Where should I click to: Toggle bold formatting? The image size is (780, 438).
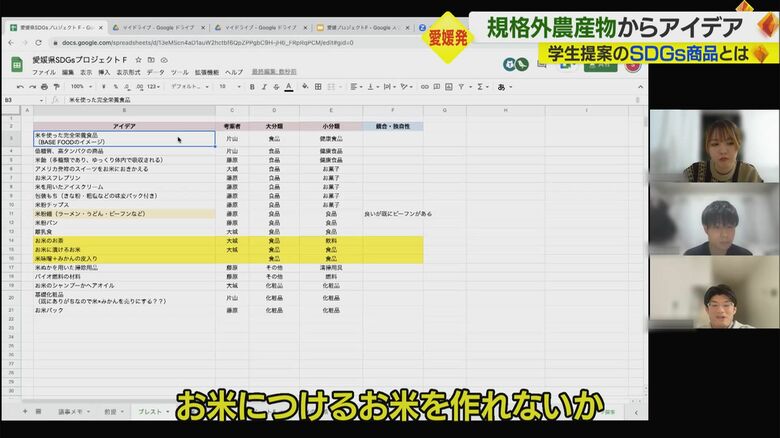pos(250,87)
